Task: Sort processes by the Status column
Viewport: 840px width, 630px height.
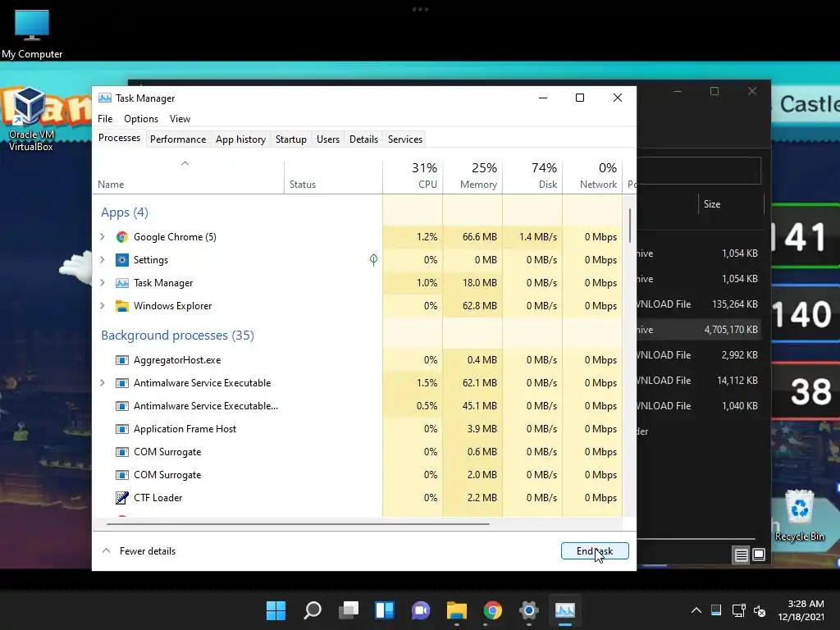Action: pos(333,177)
